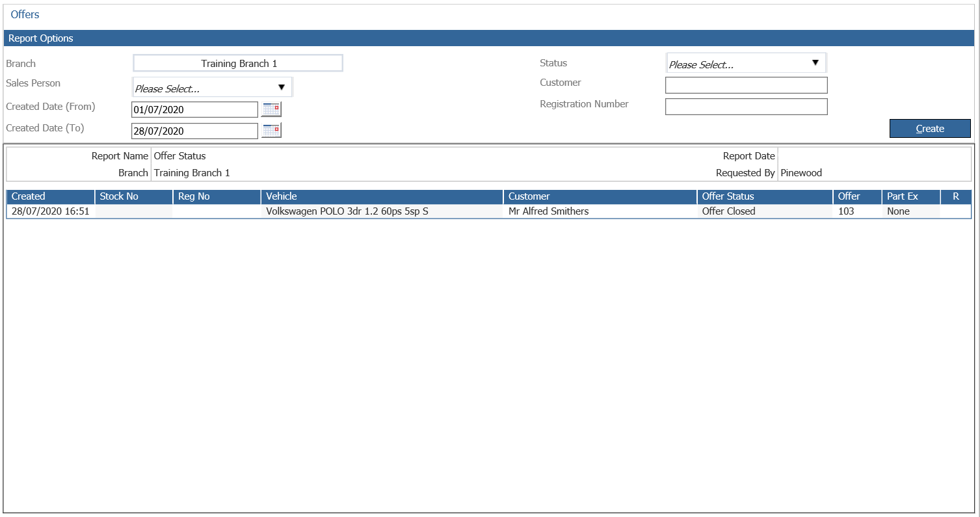Click the Created Date (To) field 28/07/2020
This screenshot has width=980, height=517.
[194, 131]
